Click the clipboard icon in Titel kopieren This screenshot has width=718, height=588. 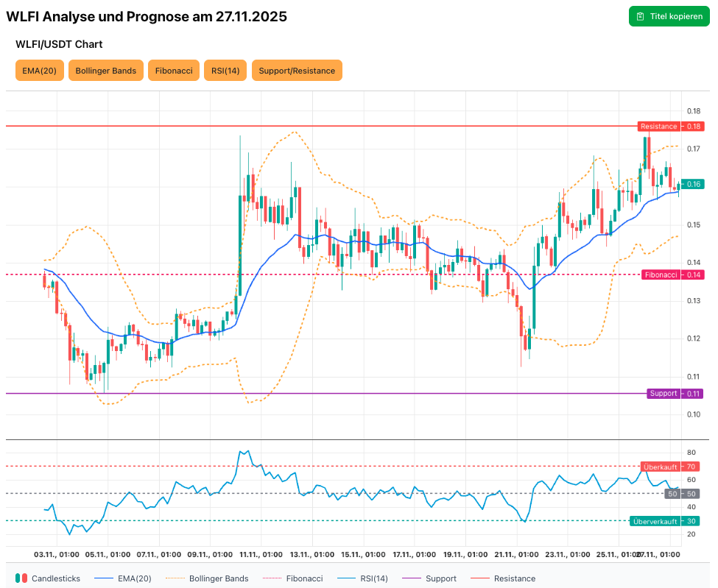pyautogui.click(x=640, y=16)
